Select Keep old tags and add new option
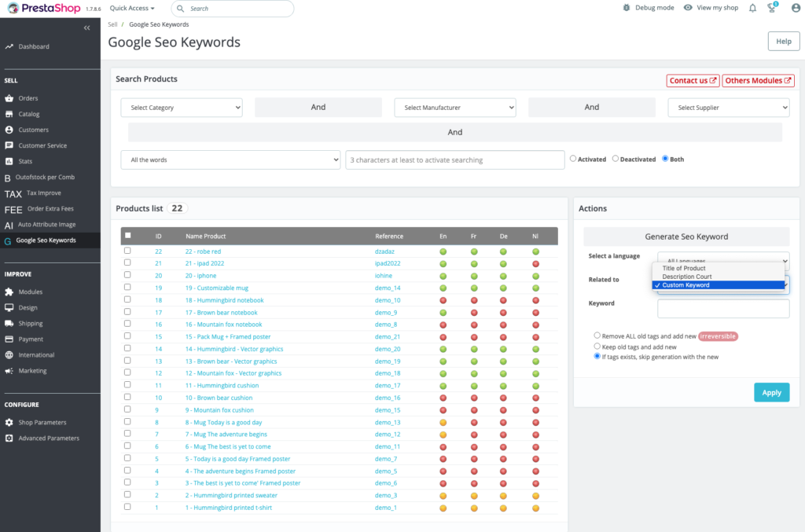The image size is (805, 532). pyautogui.click(x=597, y=347)
